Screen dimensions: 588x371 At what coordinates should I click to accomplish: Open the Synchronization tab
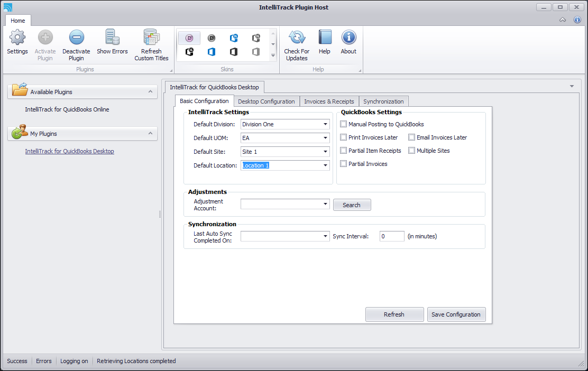coord(383,101)
